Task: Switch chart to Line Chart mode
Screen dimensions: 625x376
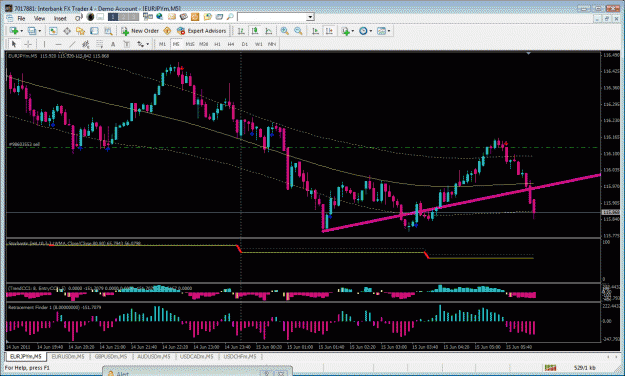Action: tap(269, 31)
